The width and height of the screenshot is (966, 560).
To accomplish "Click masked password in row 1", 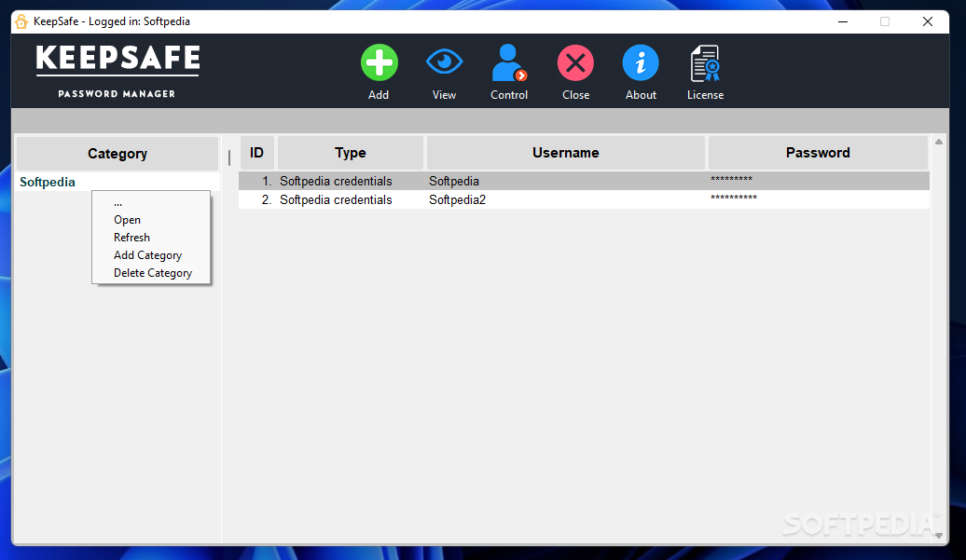I will click(x=731, y=179).
